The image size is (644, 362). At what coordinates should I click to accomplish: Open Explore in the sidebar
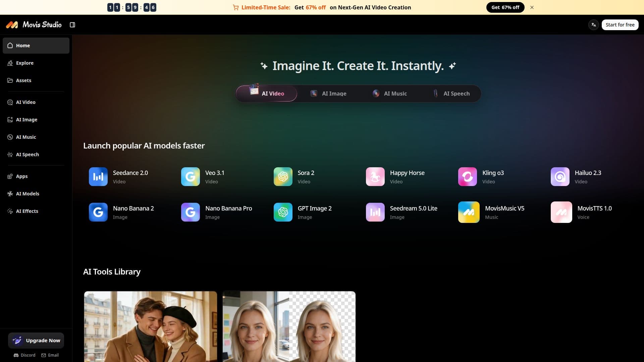tap(36, 63)
